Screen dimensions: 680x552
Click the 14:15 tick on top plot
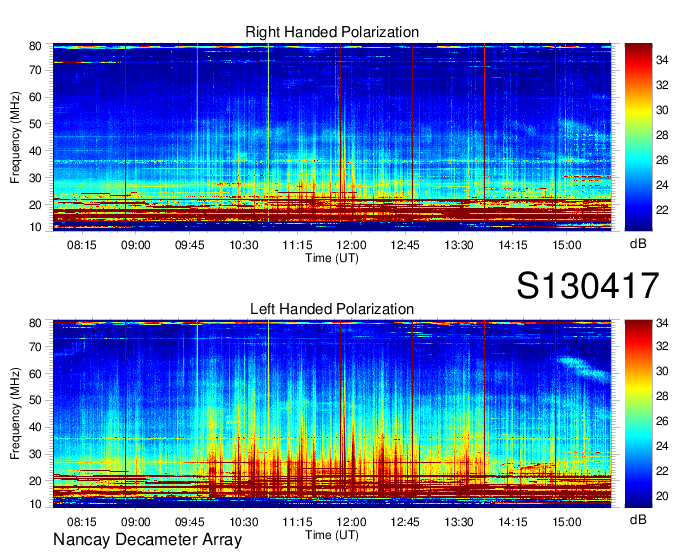pos(513,245)
